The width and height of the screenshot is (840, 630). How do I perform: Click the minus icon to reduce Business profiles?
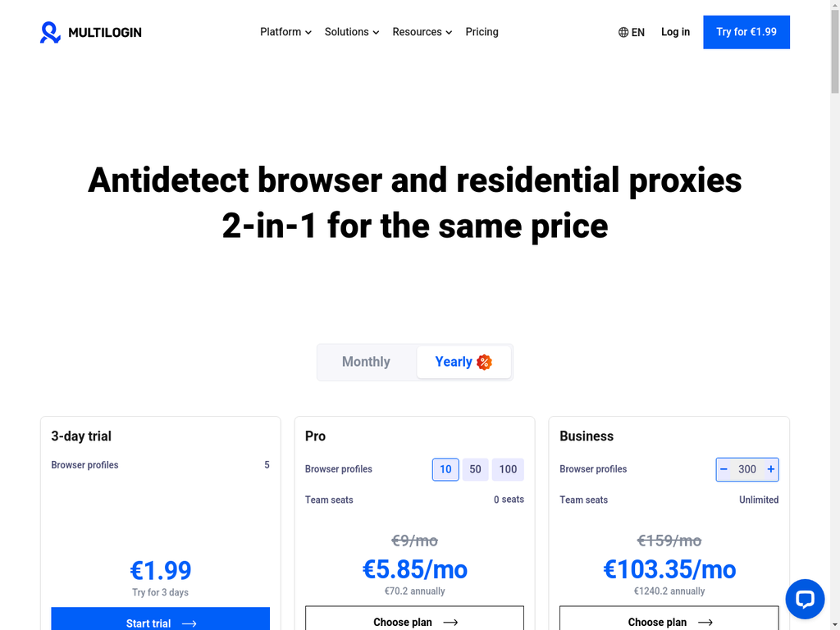(723, 469)
